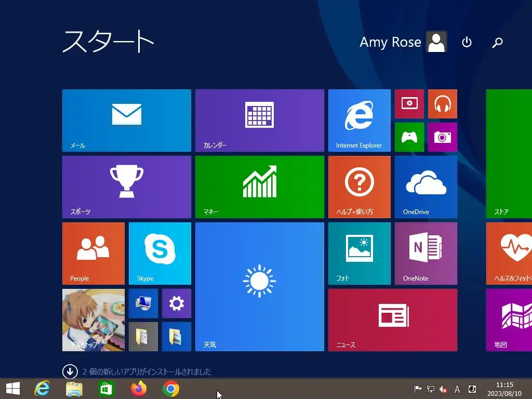Open the small PC computer tile

pyautogui.click(x=143, y=303)
